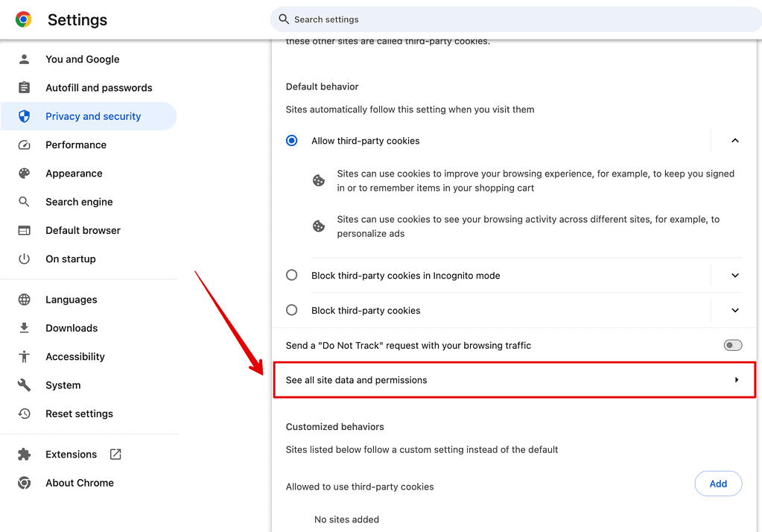Choose Block third-party cookies in Incognito mode
The height and width of the screenshot is (532, 762).
[291, 275]
